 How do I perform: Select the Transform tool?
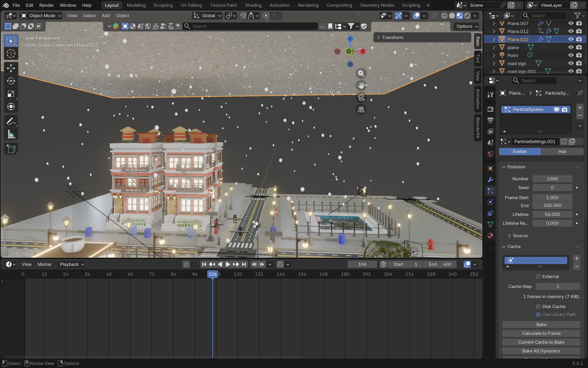pos(11,106)
